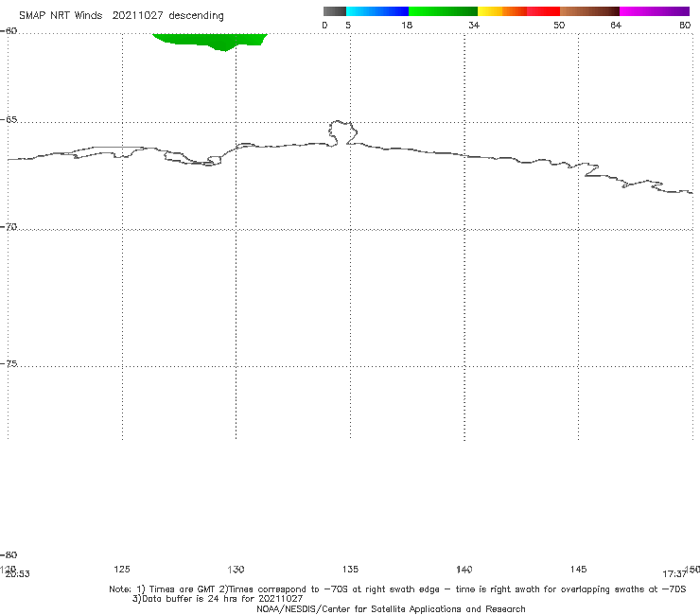Image resolution: width=700 pixels, height=615 pixels.
Task: Click the coastline peninsula near 135 longitude
Action: coord(342,132)
